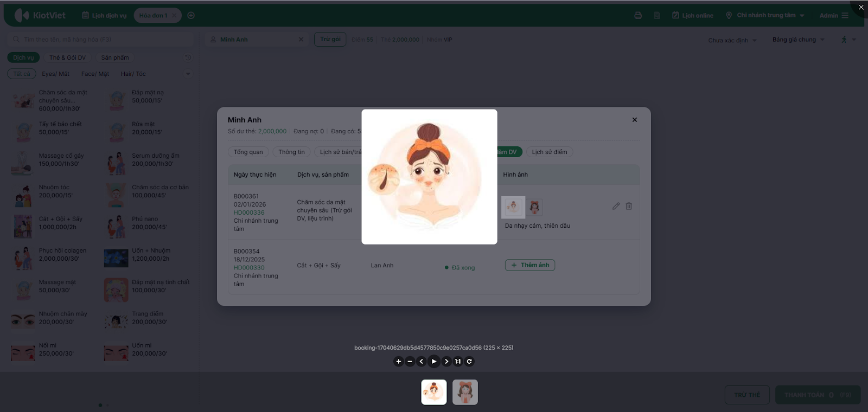This screenshot has height=412, width=868.
Task: Edit the B000361 service record with the pencil icon
Action: point(616,206)
